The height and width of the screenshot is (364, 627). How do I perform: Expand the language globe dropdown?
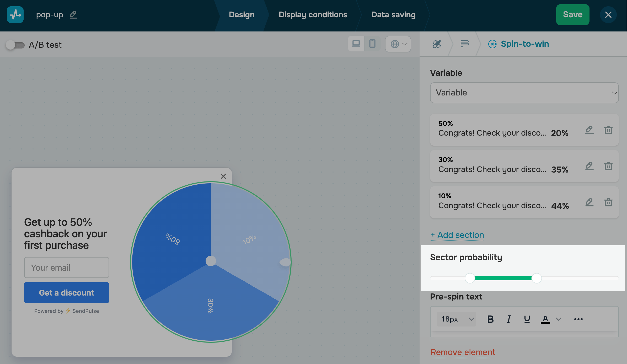pyautogui.click(x=398, y=44)
